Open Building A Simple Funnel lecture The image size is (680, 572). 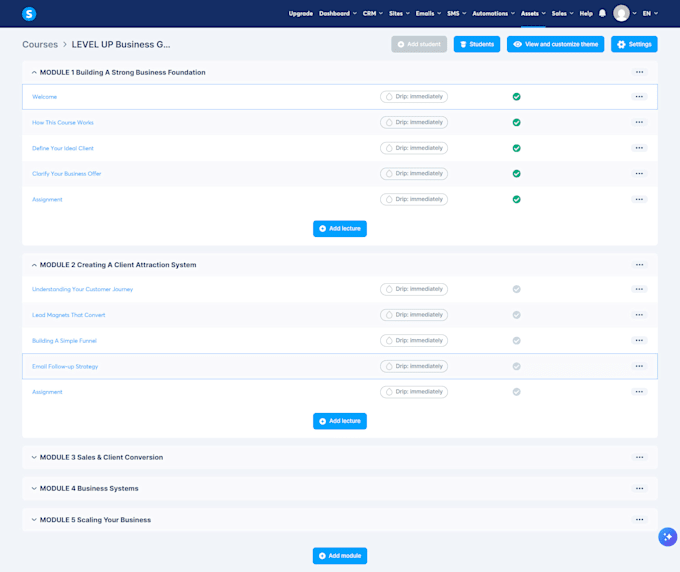click(x=64, y=341)
